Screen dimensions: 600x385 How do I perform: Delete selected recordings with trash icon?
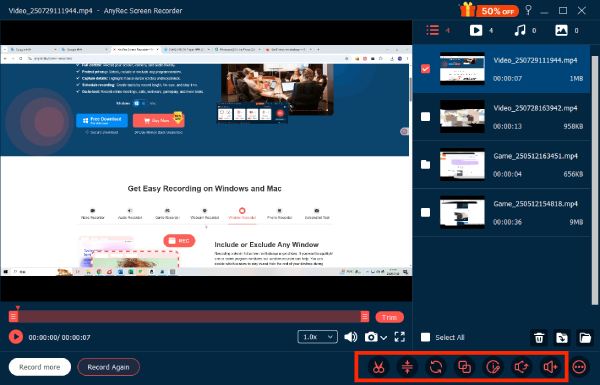pyautogui.click(x=539, y=338)
